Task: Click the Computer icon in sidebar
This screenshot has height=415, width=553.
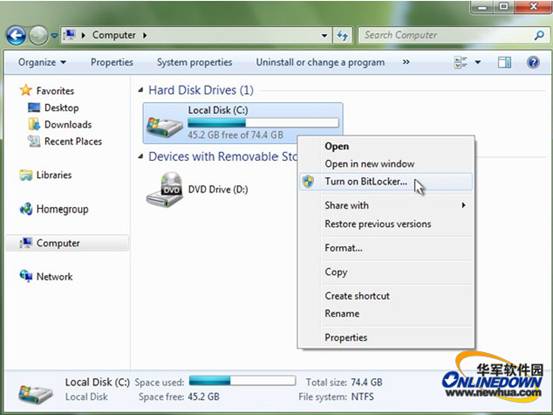Action: (x=26, y=243)
